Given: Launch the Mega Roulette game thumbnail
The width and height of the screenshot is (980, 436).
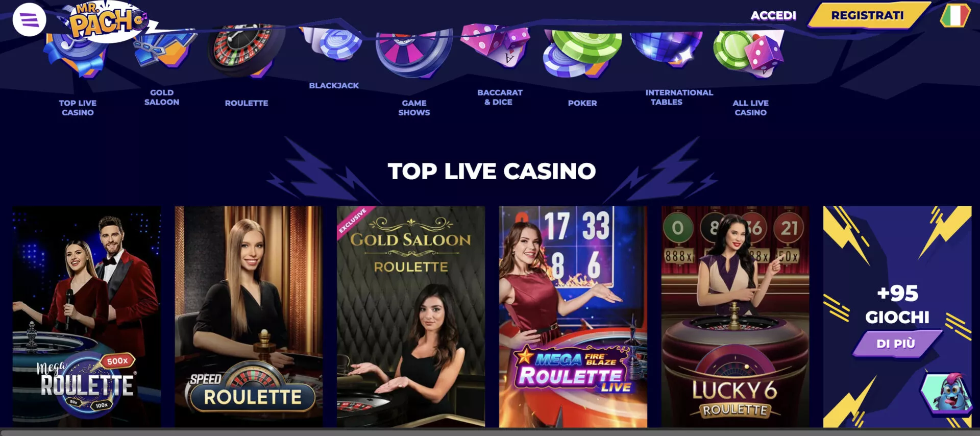Looking at the screenshot, I should point(87,317).
